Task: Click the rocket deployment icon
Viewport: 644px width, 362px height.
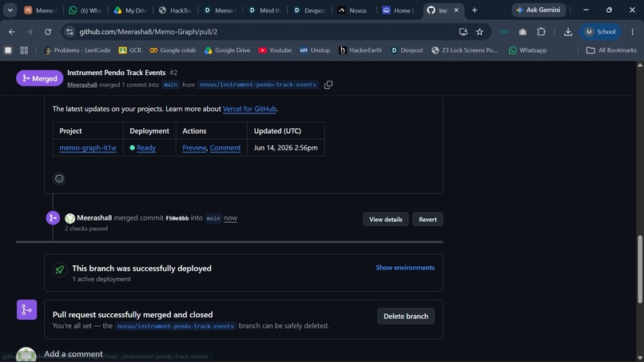Action: click(x=60, y=270)
